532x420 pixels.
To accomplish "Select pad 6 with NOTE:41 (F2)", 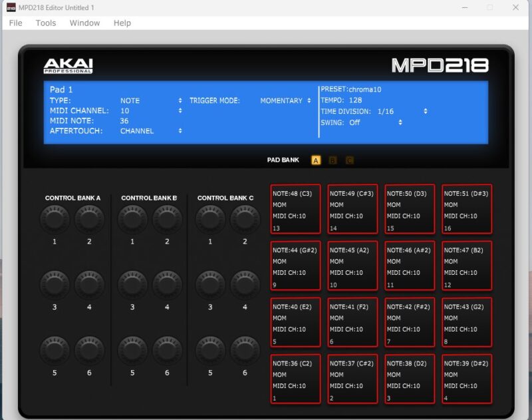I will coord(352,322).
